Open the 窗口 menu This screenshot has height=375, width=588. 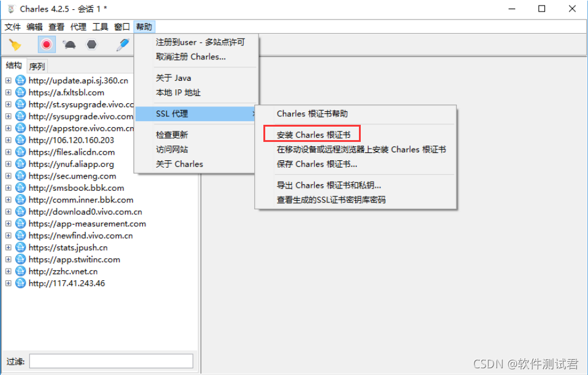click(x=122, y=27)
